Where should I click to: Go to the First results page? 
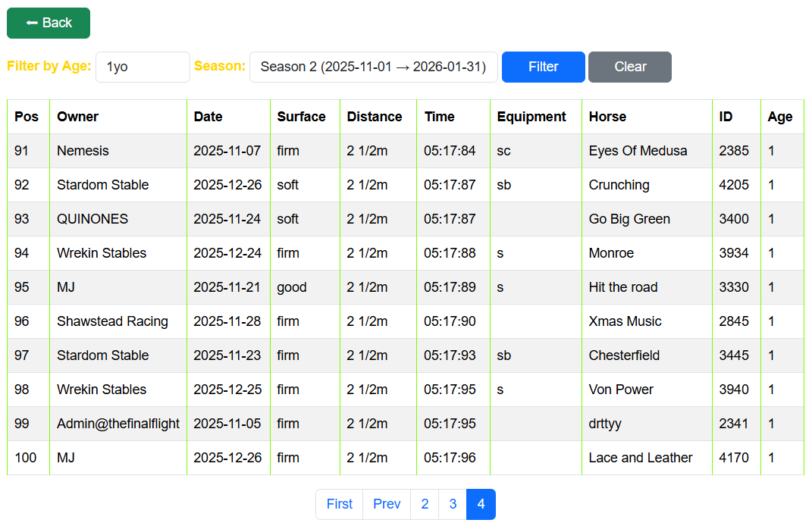339,504
